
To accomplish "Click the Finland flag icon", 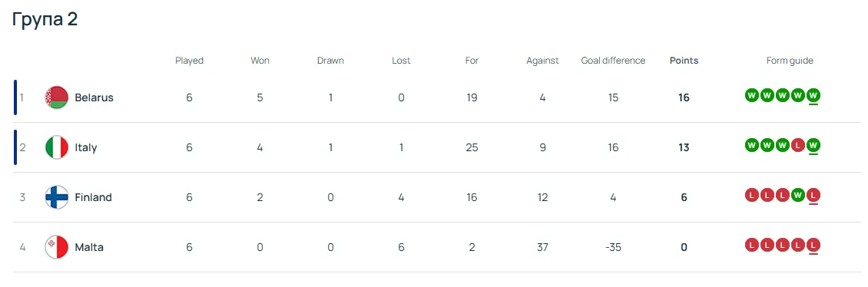I will tap(57, 197).
